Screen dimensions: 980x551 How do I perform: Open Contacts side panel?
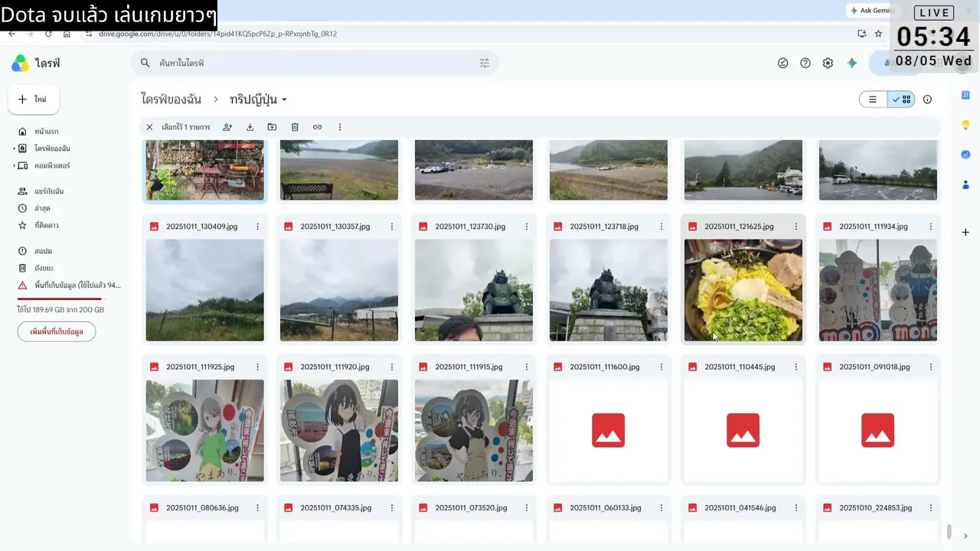(965, 184)
